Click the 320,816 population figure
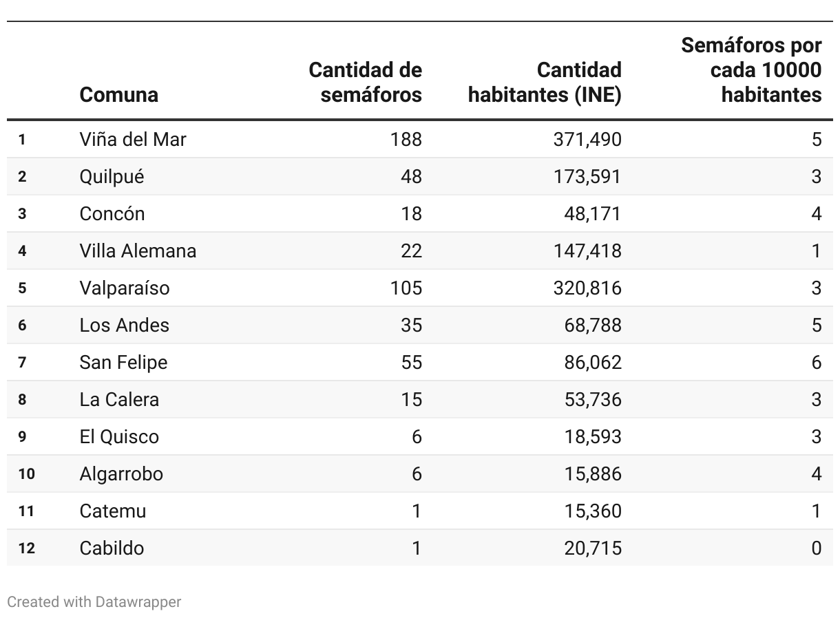This screenshot has width=840, height=618. pyautogui.click(x=587, y=288)
